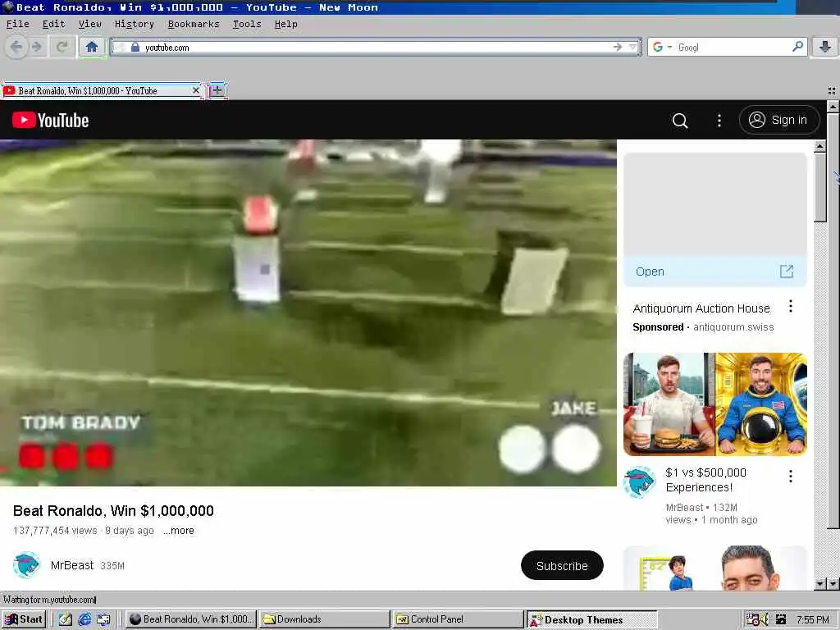Focus the youtube.com address field
Image resolution: width=840 pixels, height=630 pixels.
point(375,47)
